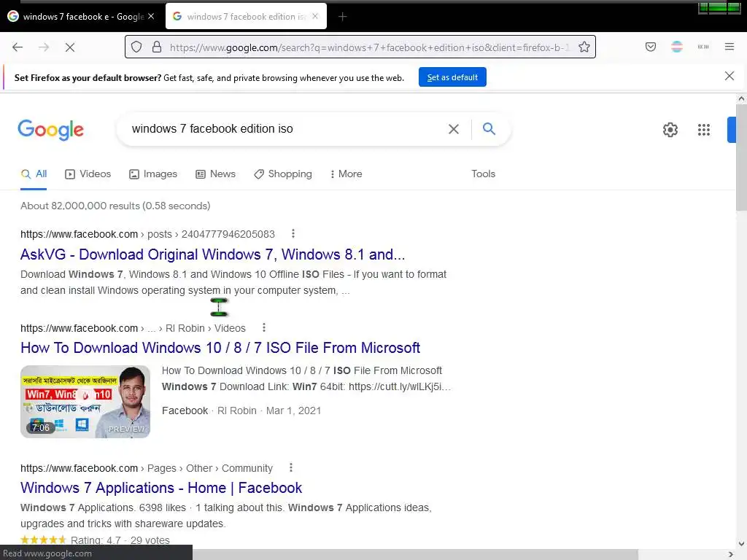Dismiss the default browser notification bar
Image resolution: width=747 pixels, height=560 pixels.
click(729, 76)
